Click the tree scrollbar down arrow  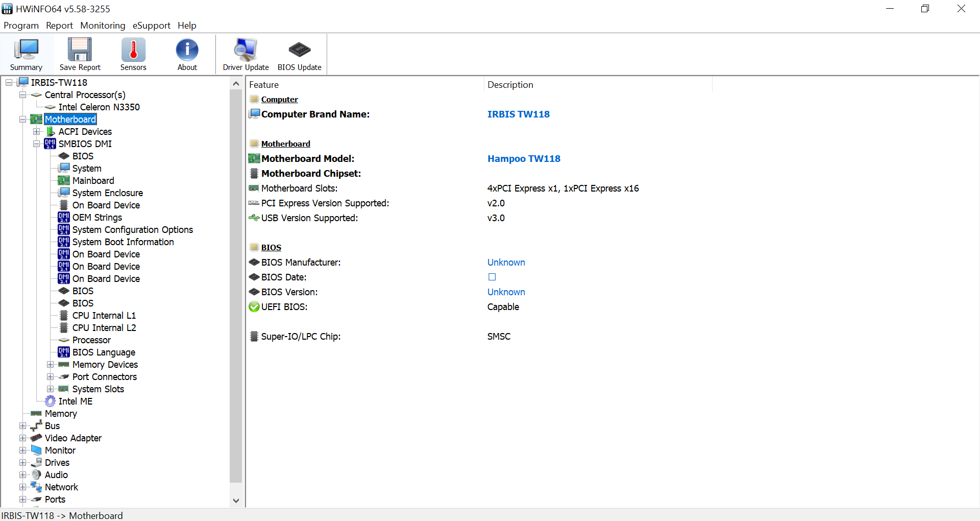coord(236,501)
